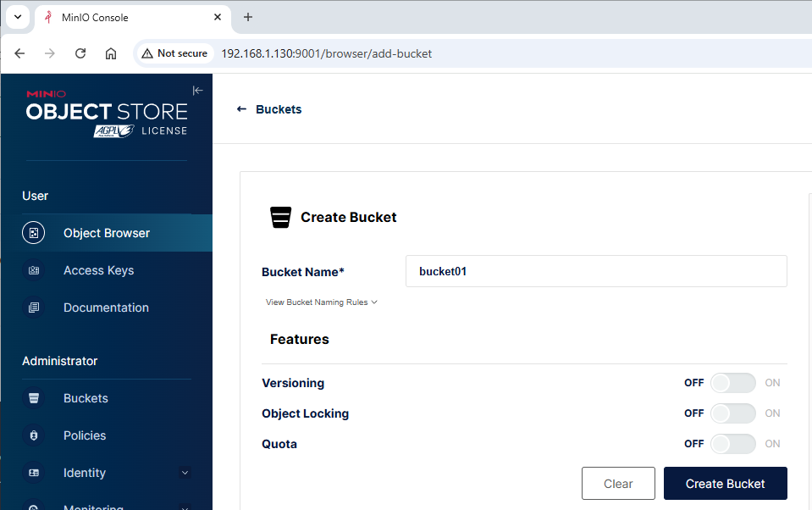Toggle the Quota switch on
812x510 pixels.
pos(732,444)
